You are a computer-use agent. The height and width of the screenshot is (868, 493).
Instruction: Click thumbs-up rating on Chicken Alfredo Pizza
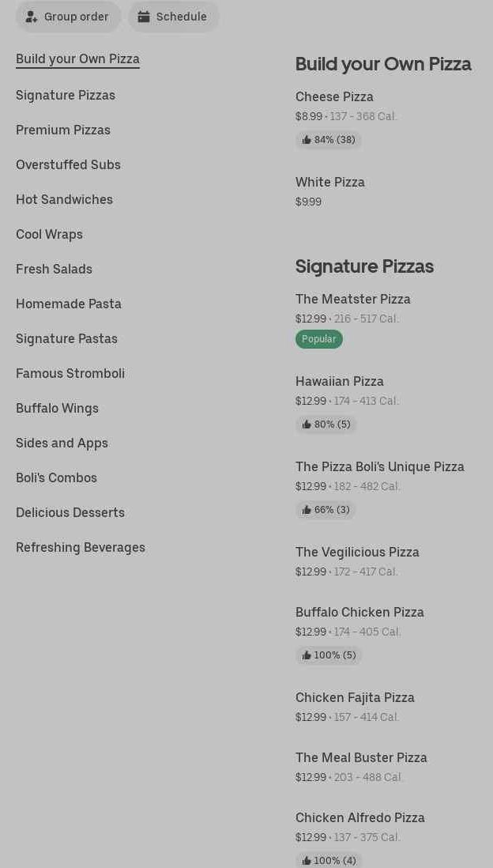[329, 860]
